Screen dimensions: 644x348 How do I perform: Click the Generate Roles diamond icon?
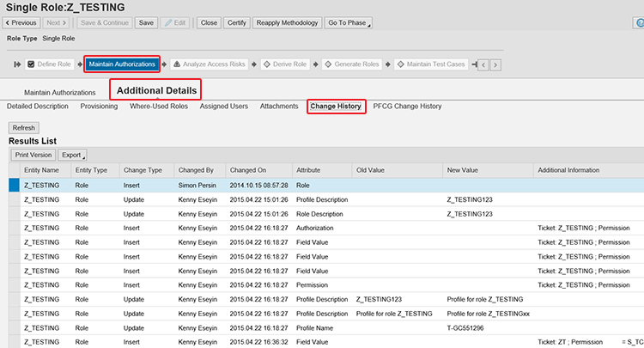(x=328, y=64)
